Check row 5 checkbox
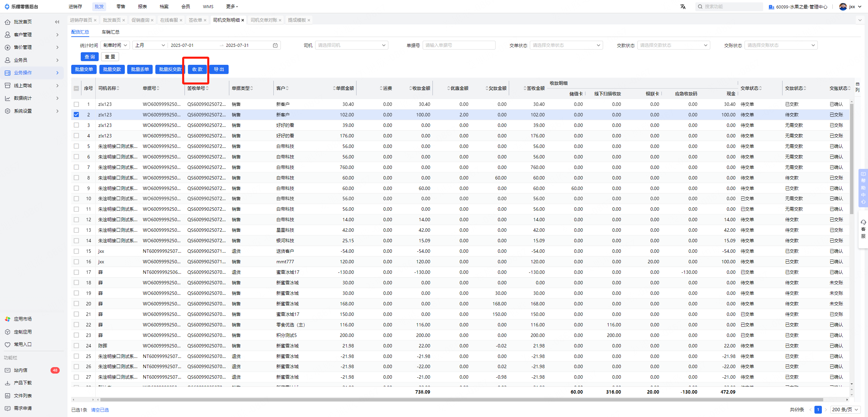The height and width of the screenshot is (417, 868). coord(76,146)
